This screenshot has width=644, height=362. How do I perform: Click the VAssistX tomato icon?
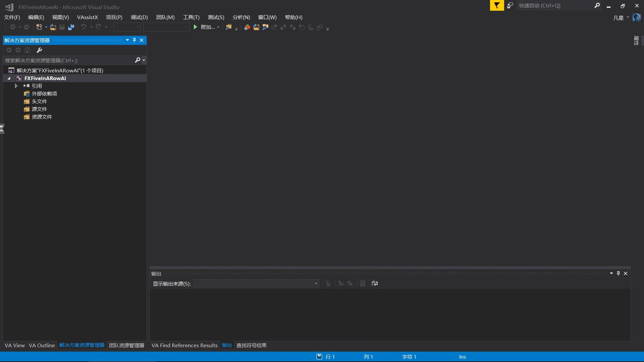tap(247, 27)
